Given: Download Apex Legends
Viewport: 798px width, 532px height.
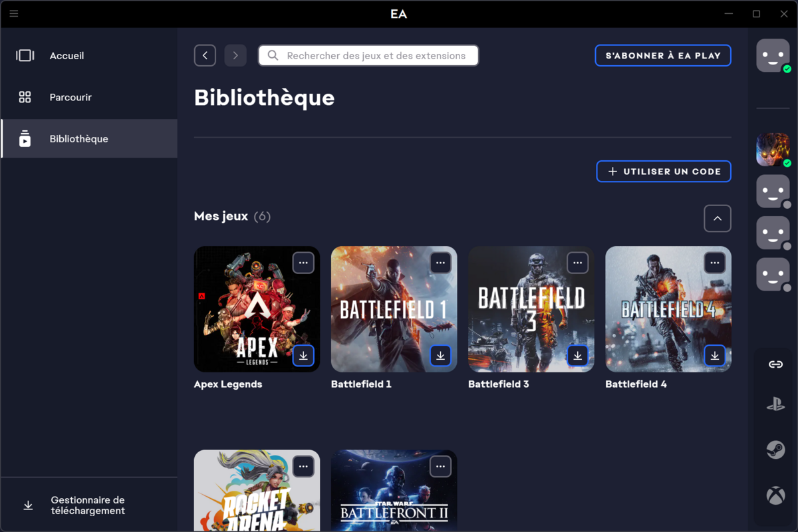Looking at the screenshot, I should 303,356.
